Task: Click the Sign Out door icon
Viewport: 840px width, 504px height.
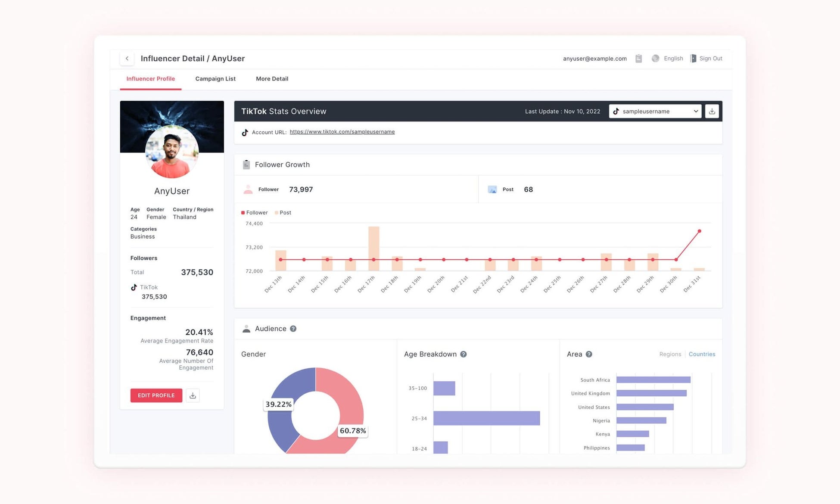Action: click(x=693, y=59)
